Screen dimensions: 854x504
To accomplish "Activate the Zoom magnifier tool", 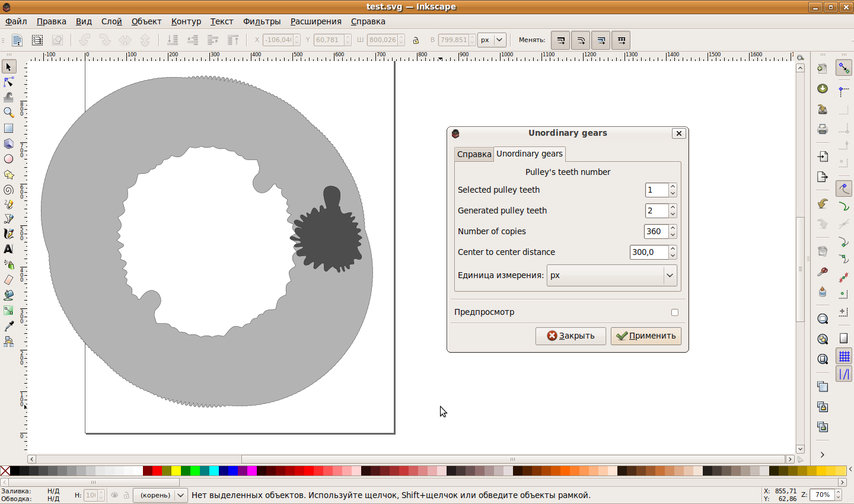I will click(x=8, y=113).
